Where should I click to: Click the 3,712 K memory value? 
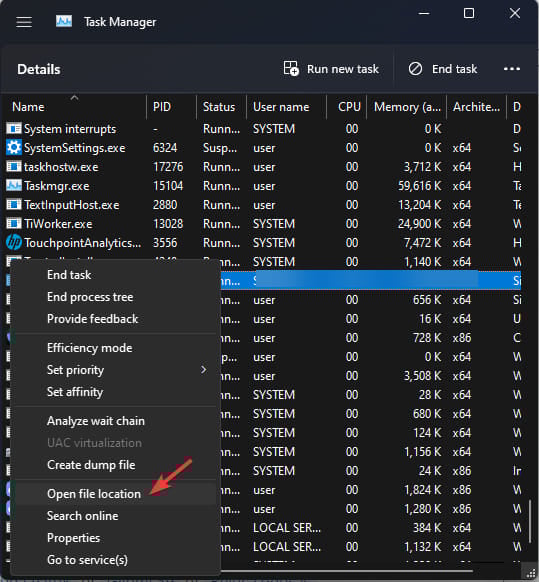click(x=422, y=167)
